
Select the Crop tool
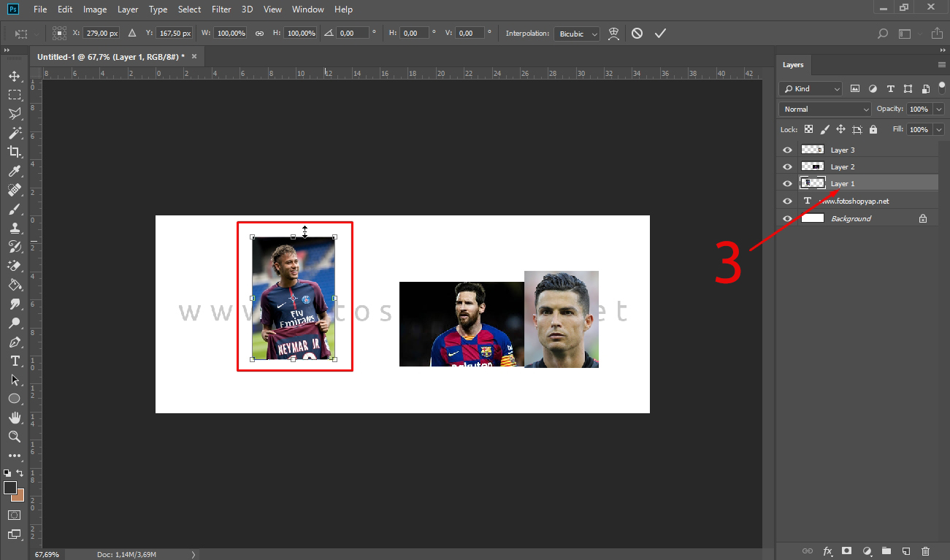click(x=14, y=152)
